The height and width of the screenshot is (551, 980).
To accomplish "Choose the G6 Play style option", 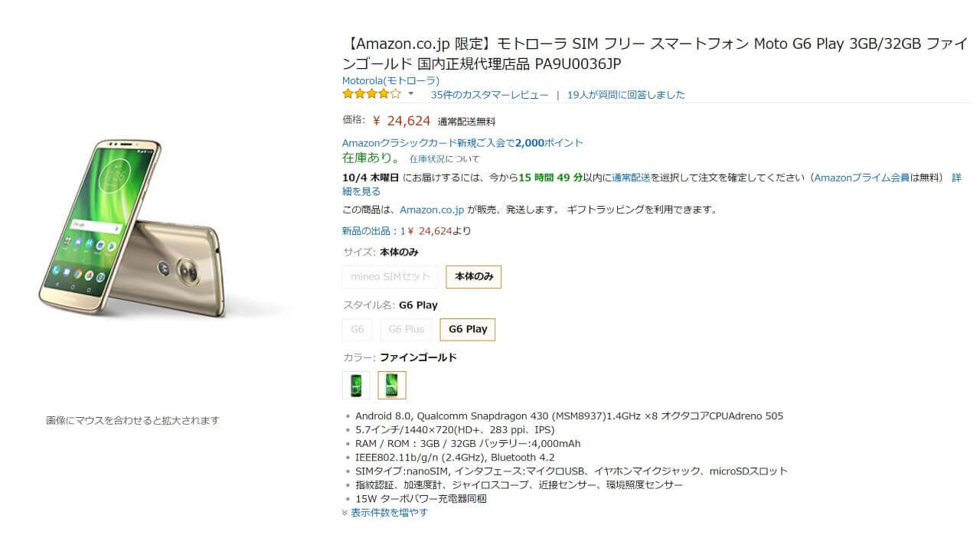I will [x=468, y=330].
